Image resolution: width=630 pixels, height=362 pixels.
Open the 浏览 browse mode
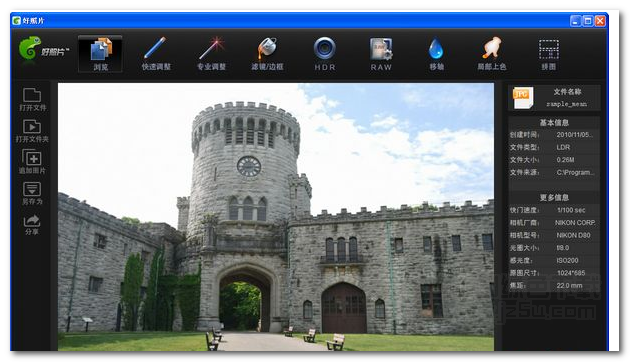tap(100, 54)
